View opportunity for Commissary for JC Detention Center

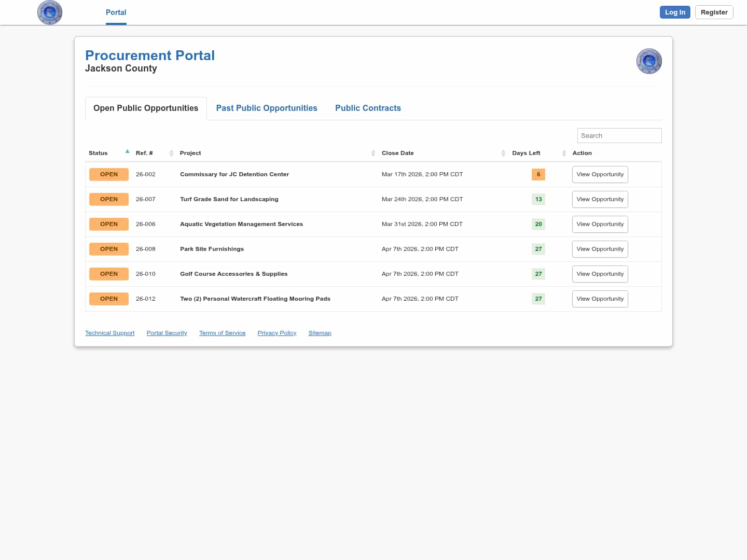point(600,174)
